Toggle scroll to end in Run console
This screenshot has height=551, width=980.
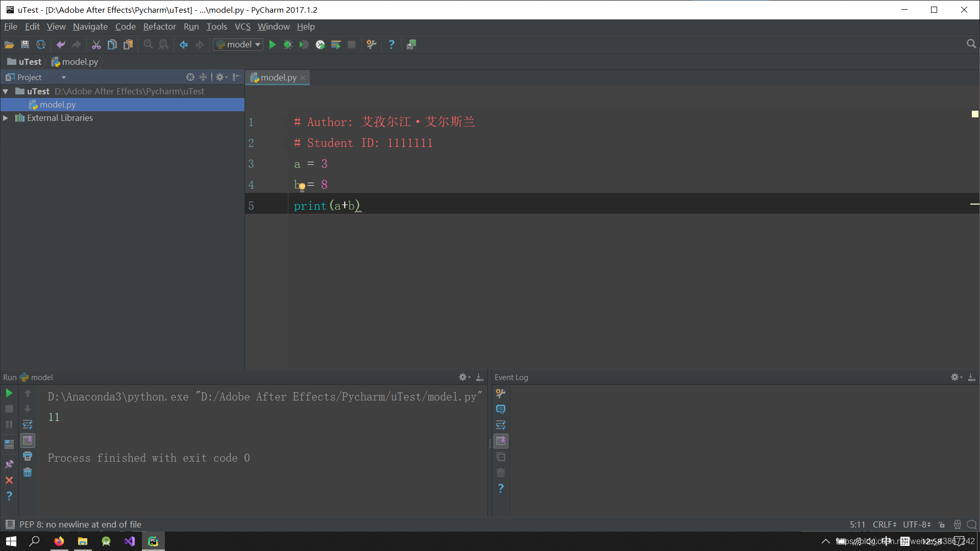click(x=28, y=440)
